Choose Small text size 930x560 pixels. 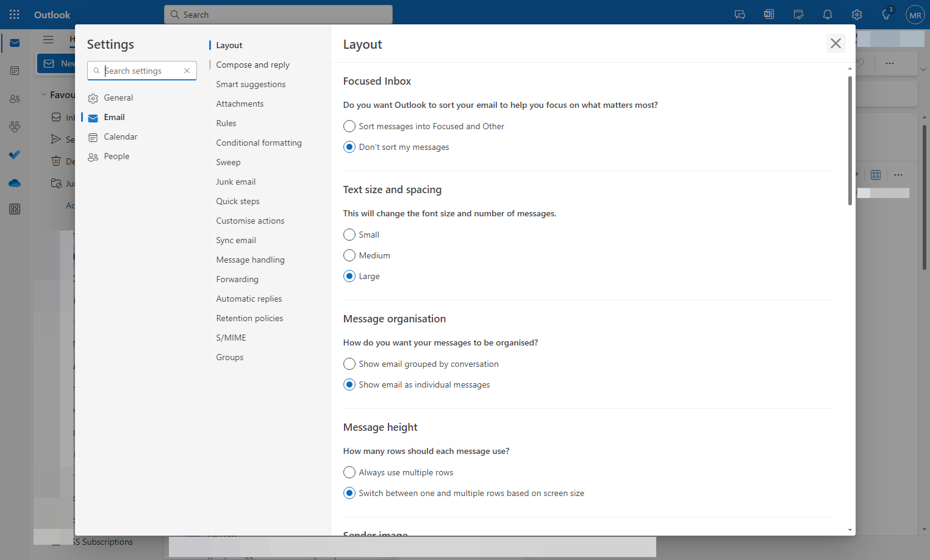point(362,235)
